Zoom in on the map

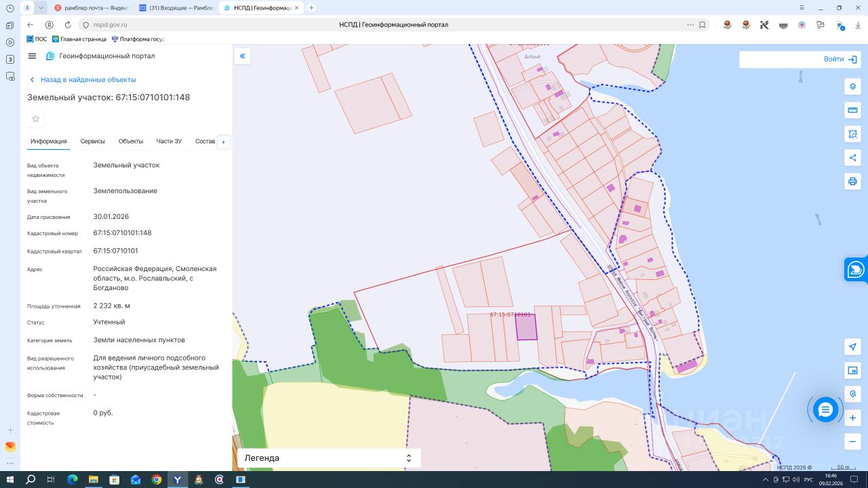[852, 418]
